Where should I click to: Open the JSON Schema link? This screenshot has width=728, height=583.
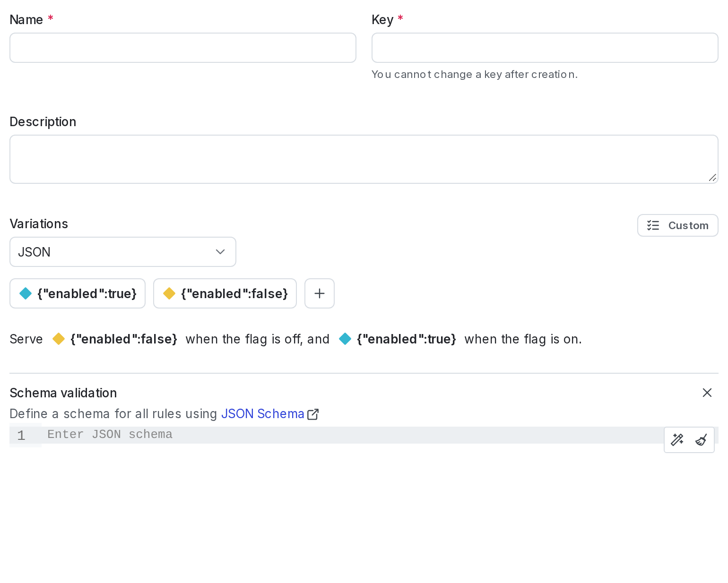pos(262,414)
